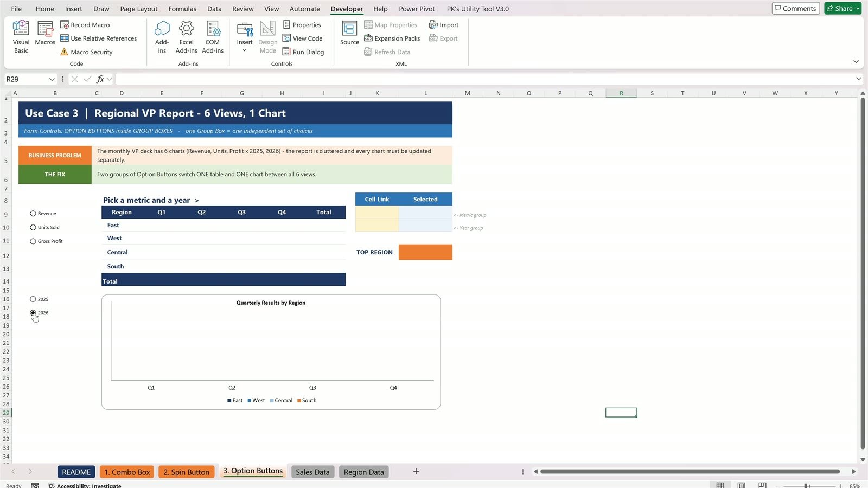
Task: Open the XML Source pane
Action: 349,34
